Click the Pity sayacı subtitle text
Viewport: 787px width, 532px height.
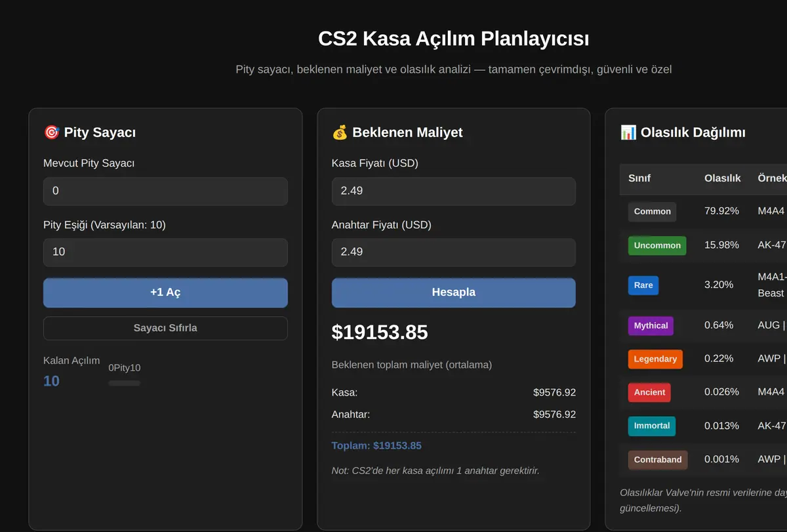tap(454, 69)
